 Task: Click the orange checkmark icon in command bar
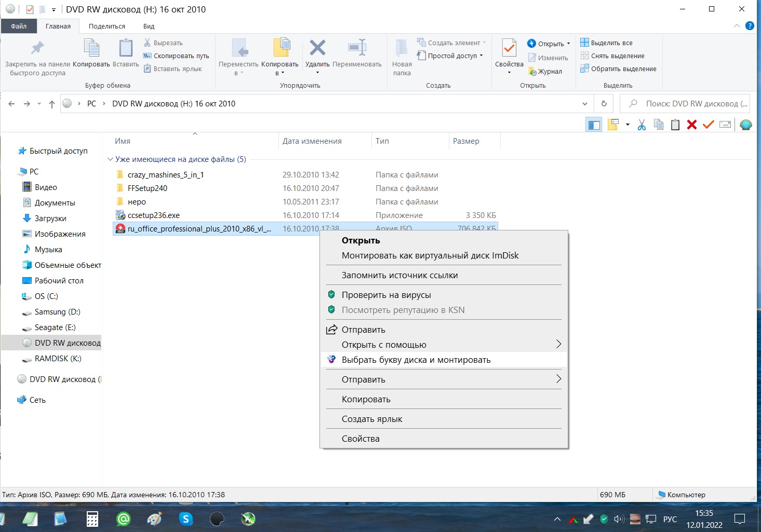(708, 125)
